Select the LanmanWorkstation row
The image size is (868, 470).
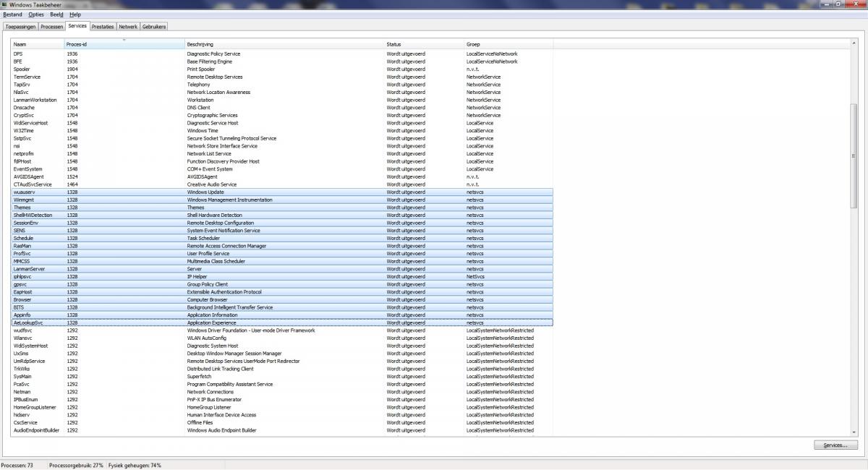tap(283, 100)
